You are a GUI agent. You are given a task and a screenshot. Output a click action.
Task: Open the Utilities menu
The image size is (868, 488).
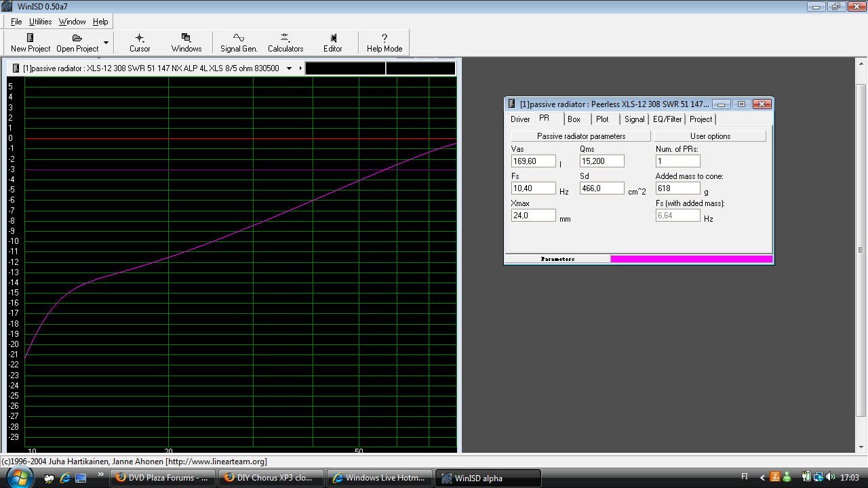[x=40, y=22]
